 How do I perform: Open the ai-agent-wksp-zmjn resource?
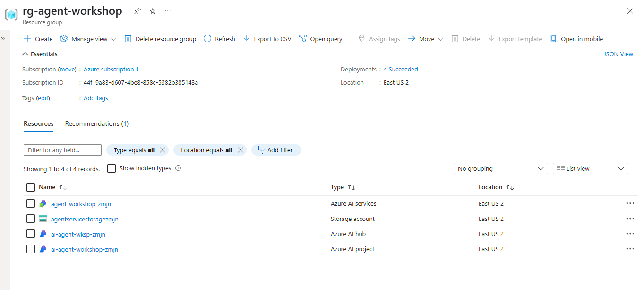78,234
